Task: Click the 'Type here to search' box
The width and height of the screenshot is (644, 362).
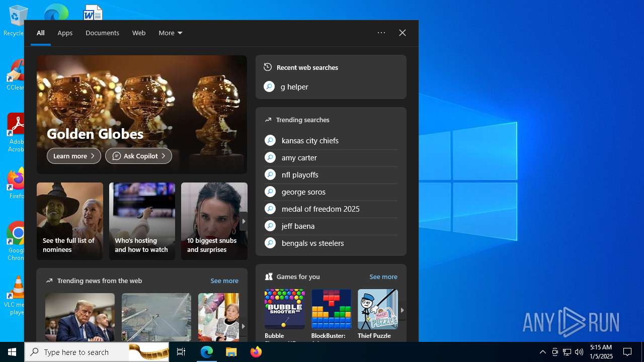Action: [98, 352]
